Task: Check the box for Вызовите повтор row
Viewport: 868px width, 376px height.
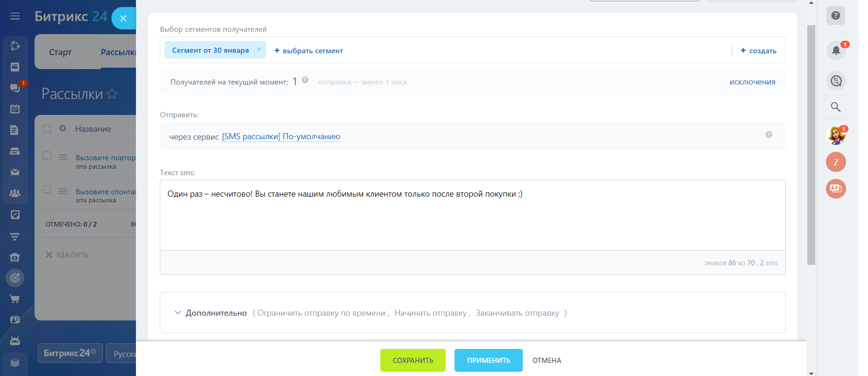Action: tap(47, 156)
